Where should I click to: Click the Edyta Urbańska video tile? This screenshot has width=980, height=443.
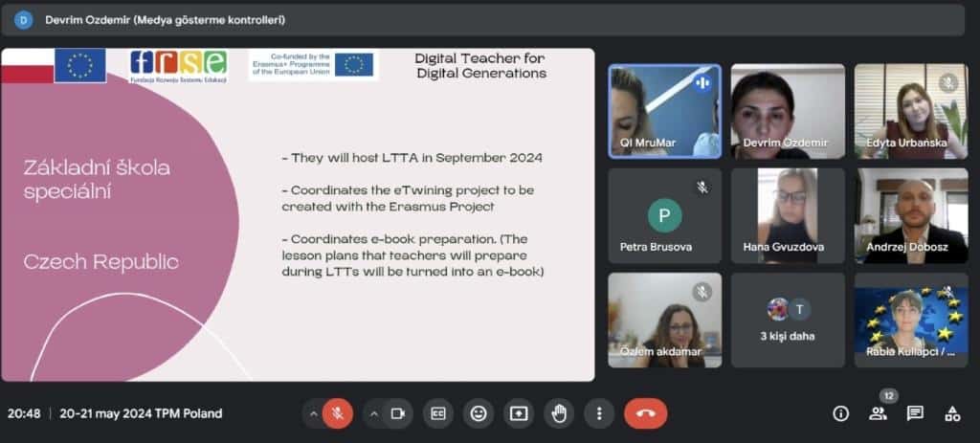(x=911, y=111)
